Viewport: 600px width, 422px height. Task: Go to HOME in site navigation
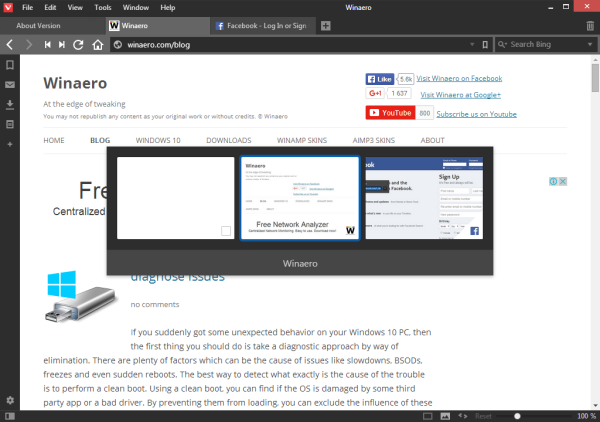54,140
